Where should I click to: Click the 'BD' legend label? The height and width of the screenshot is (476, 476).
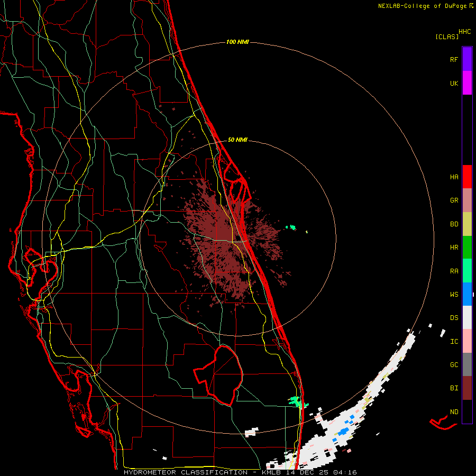click(454, 224)
